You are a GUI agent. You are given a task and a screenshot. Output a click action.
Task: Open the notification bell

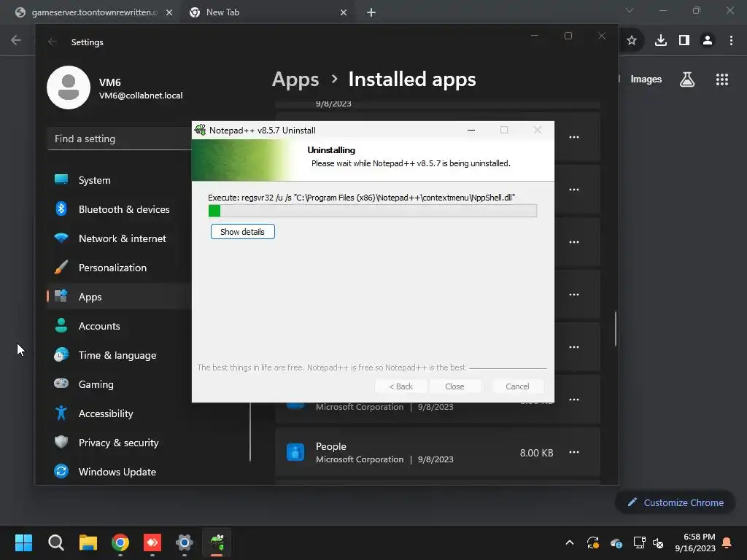pos(727,542)
